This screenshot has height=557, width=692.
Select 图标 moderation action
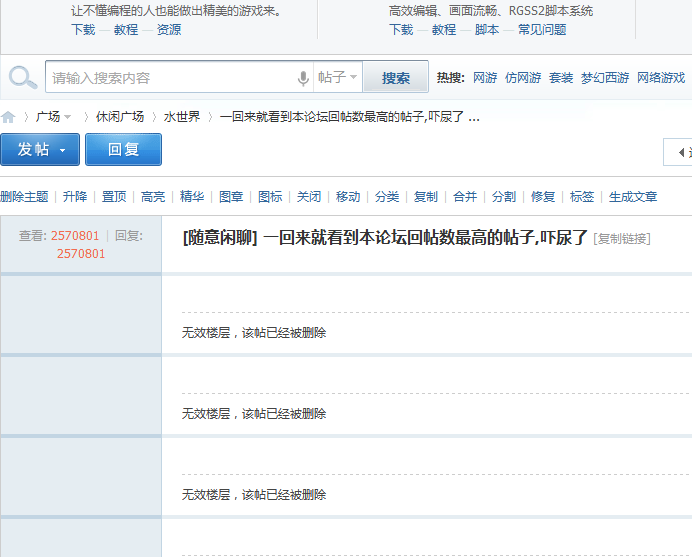pos(270,196)
